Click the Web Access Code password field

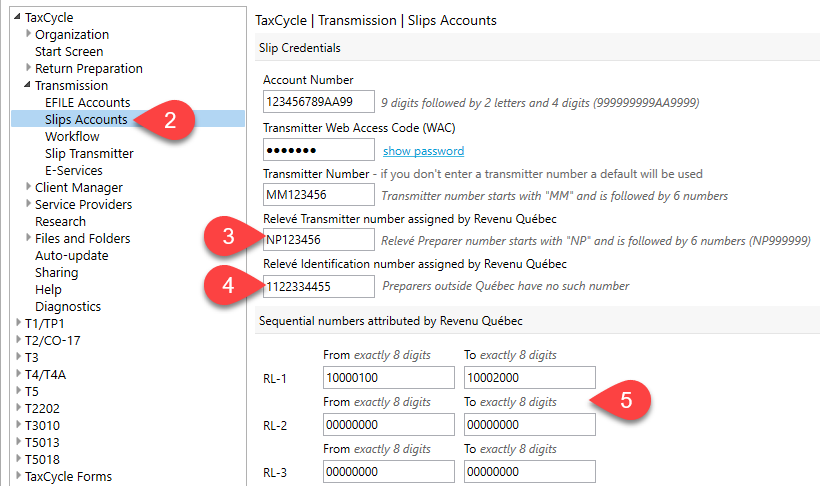point(318,150)
